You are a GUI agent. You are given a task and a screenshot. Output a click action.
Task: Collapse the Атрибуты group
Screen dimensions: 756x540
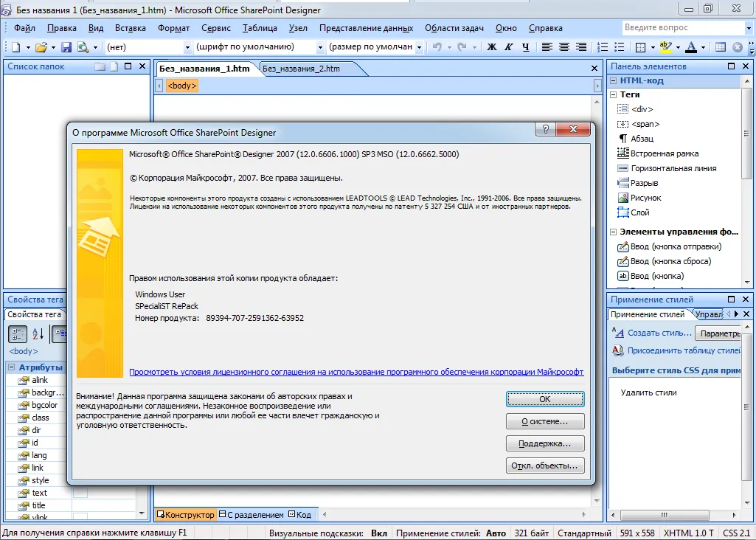[x=12, y=367]
